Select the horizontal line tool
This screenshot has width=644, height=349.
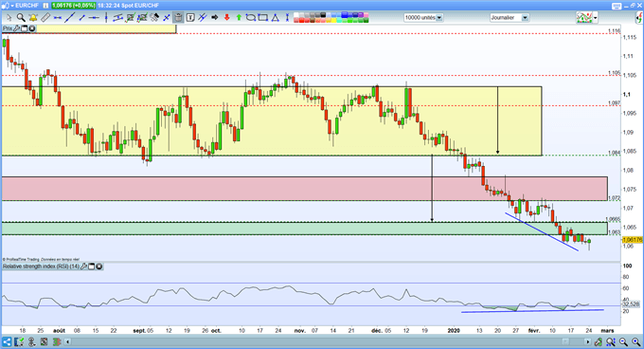[94, 18]
